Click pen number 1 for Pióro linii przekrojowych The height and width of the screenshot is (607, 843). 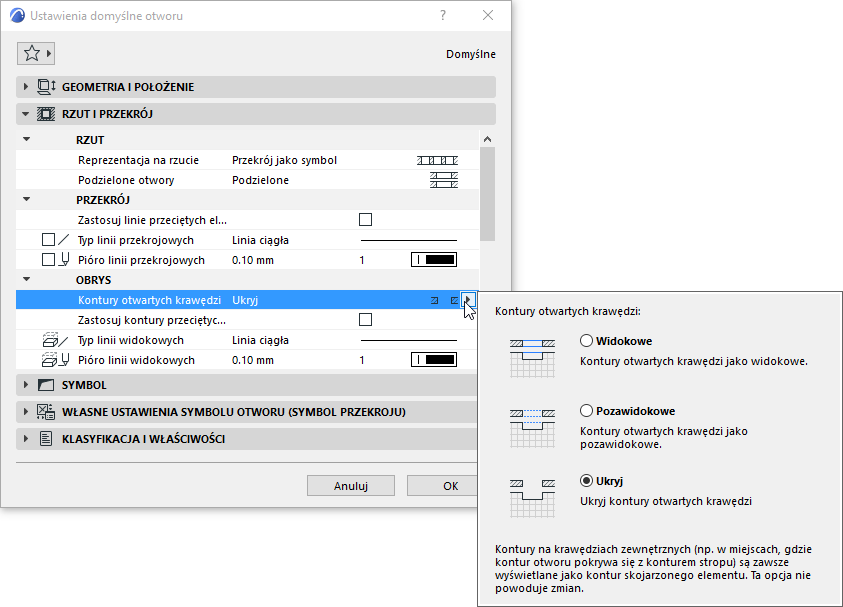click(x=362, y=260)
